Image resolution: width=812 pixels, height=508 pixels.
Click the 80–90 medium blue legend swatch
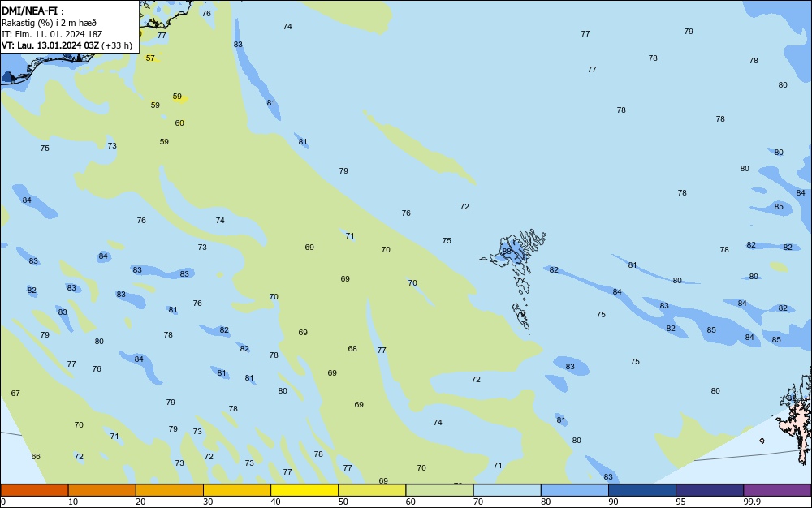pyautogui.click(x=574, y=490)
